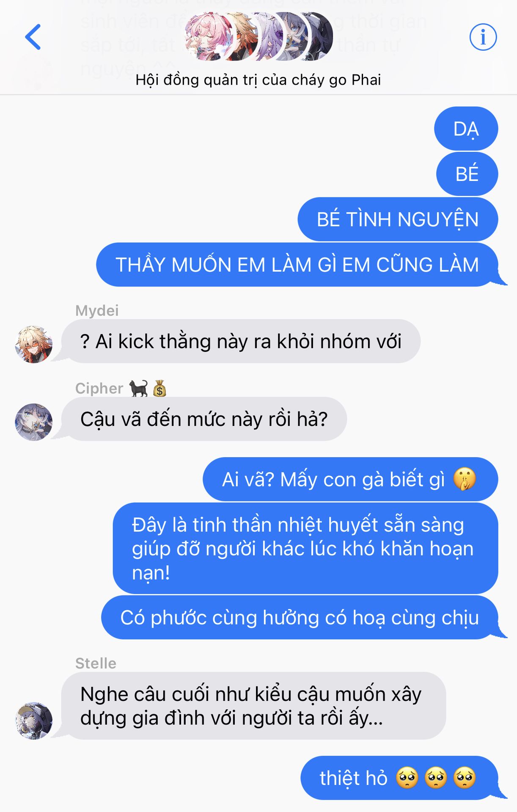Screen dimensions: 517x812
Task: Tap the "Đây là tinh thần nhiệt huyết" message
Action: (x=305, y=548)
